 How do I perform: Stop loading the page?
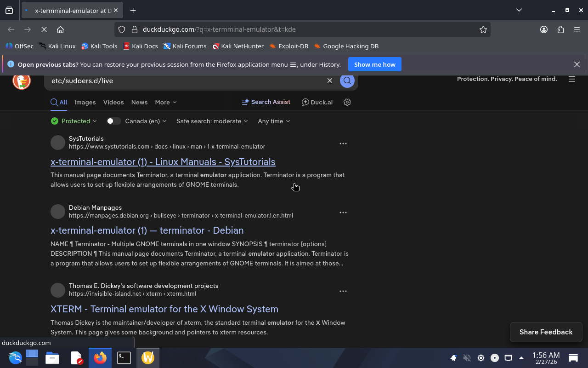(44, 29)
